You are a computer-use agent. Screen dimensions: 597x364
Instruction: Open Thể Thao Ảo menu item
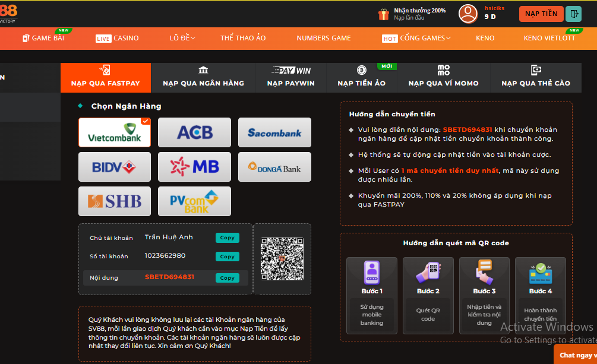pyautogui.click(x=243, y=38)
